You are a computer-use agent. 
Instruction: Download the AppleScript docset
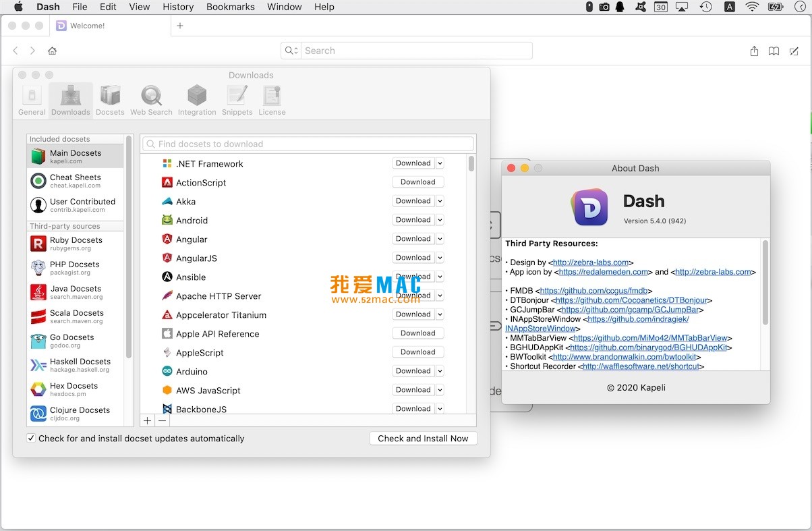coord(418,352)
